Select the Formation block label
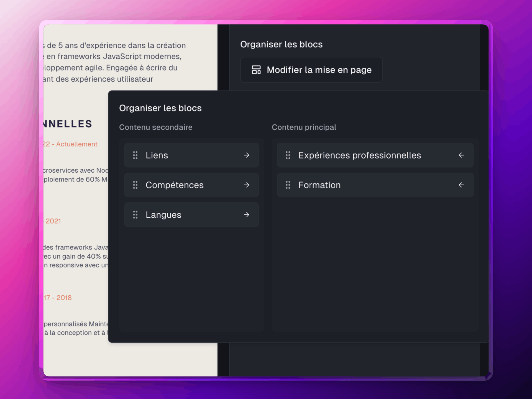Screen dimensions: 532x399 coord(319,185)
